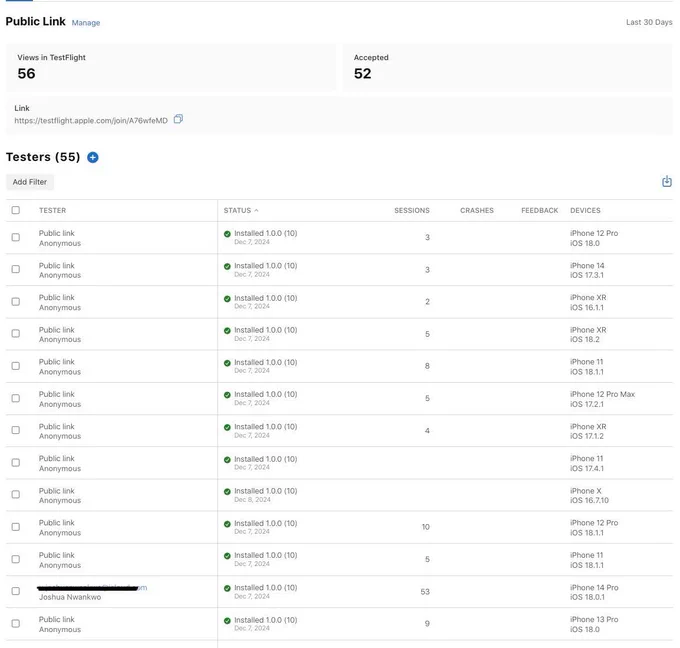The image size is (680, 648).
Task: Click the copy link icon next to TestFlight URL
Action: pyautogui.click(x=178, y=119)
